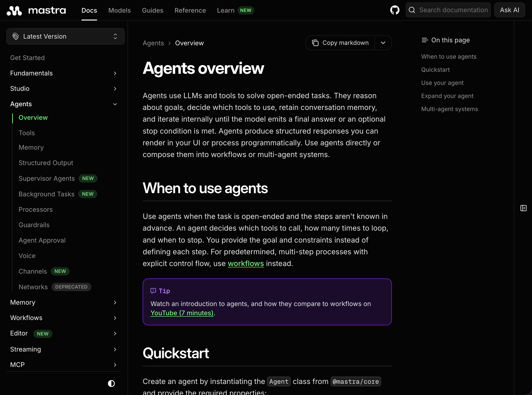Jump to Quickstart in page outline
Viewport: 532px width, 395px height.
(435, 70)
